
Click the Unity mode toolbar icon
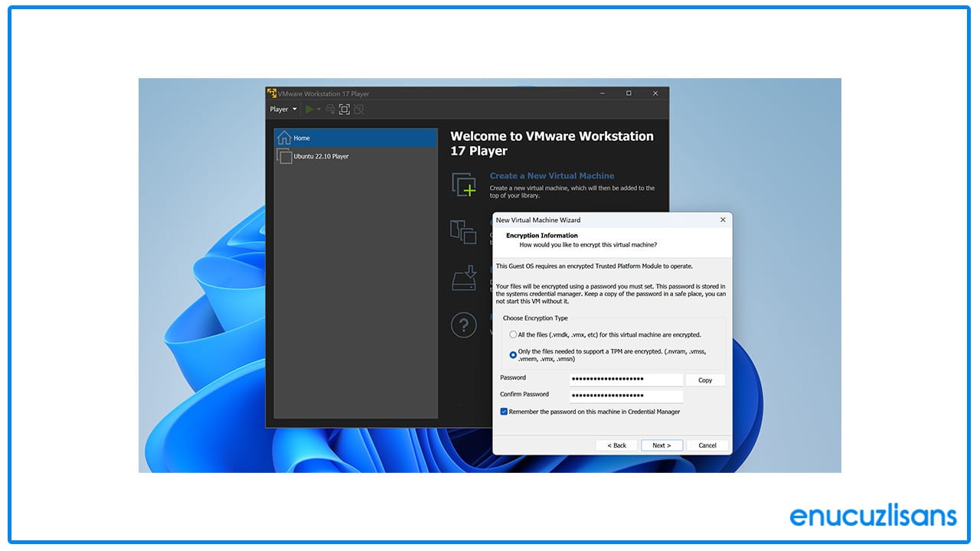point(358,109)
